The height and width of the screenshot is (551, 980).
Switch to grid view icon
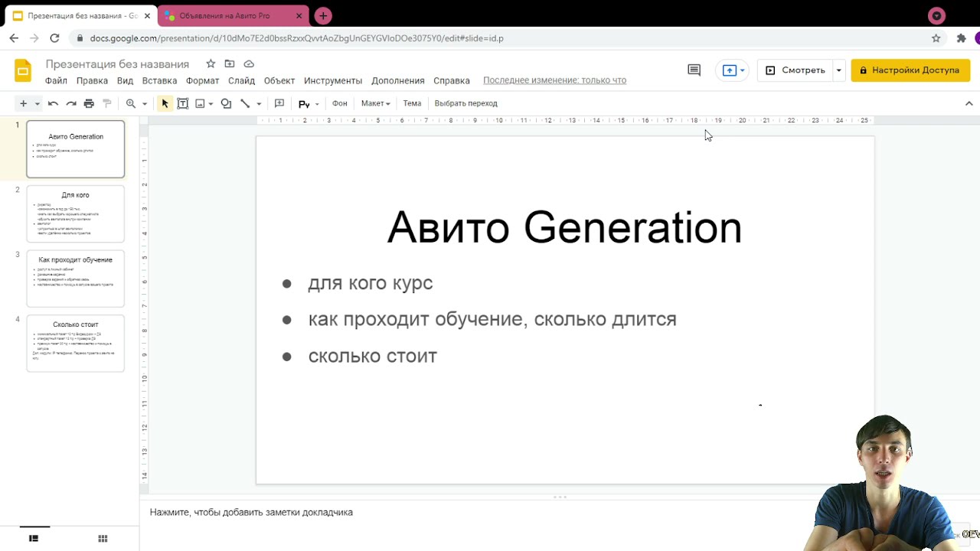click(103, 539)
